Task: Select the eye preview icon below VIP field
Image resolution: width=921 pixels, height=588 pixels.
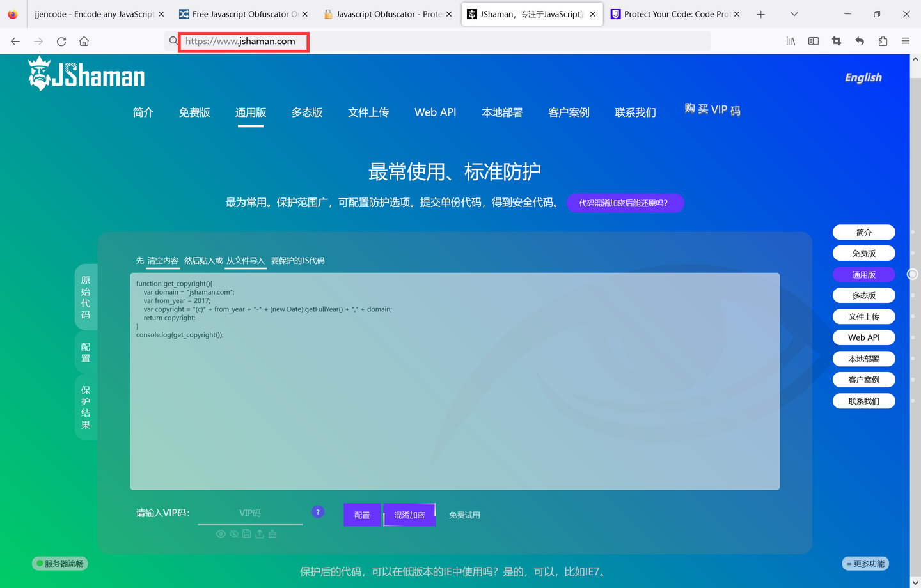Action: click(221, 534)
